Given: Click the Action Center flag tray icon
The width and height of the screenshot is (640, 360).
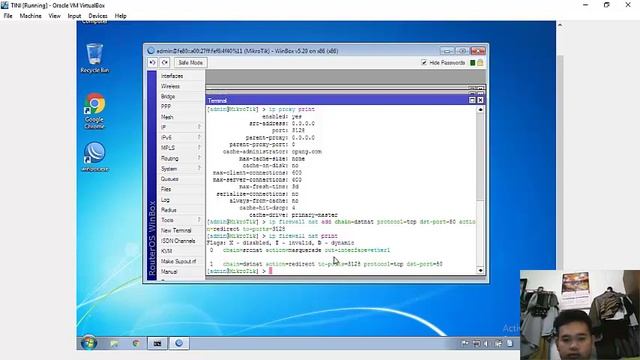Looking at the screenshot, I should 465,344.
